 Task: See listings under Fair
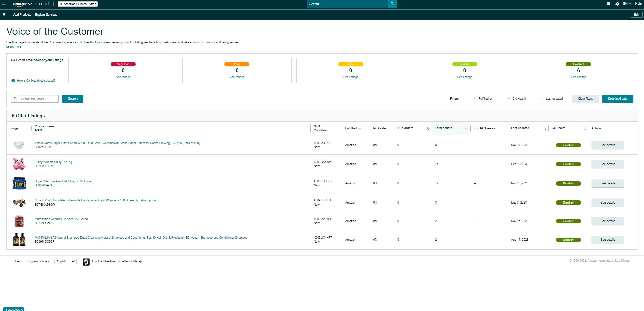click(x=351, y=77)
